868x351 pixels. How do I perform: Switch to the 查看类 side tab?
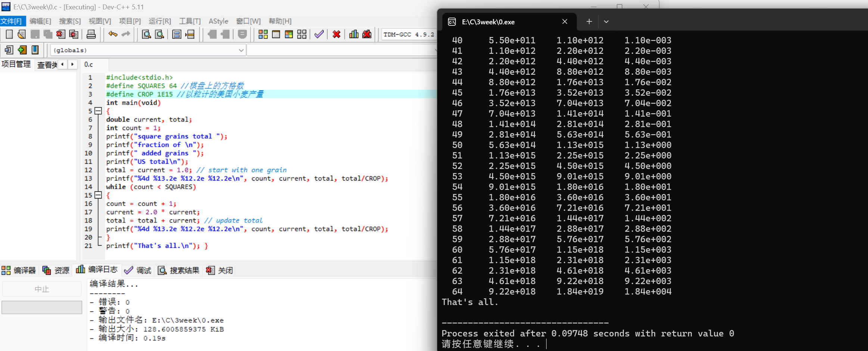coord(47,65)
